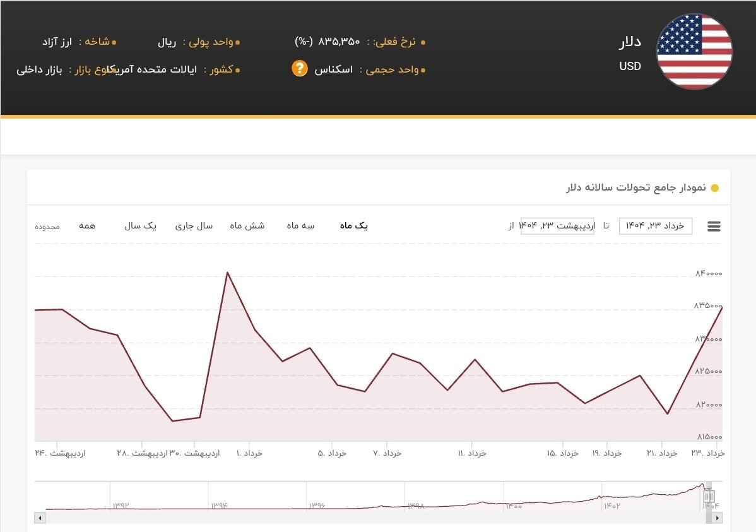Select the محدوده option
The height and width of the screenshot is (532, 756).
pos(47,227)
